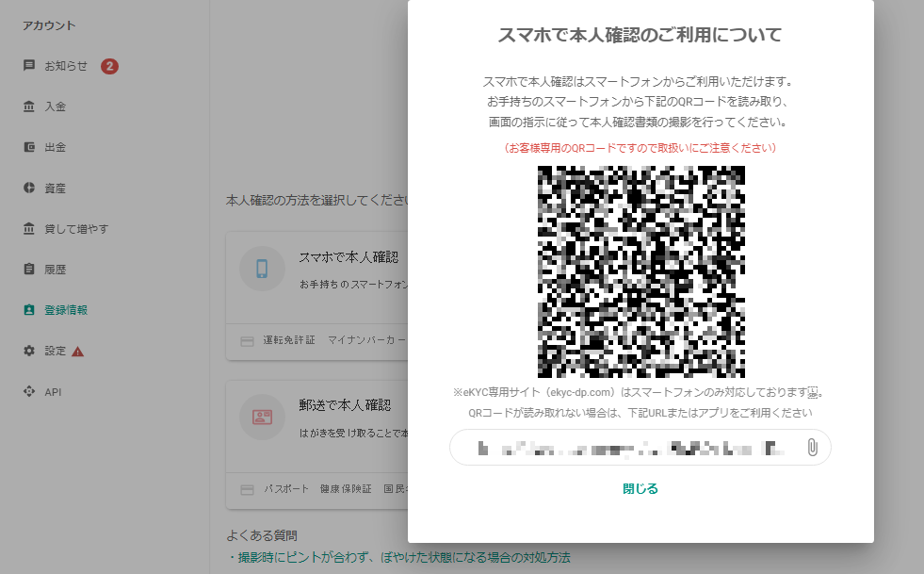
Task: Click the 設定 gear icon
Action: coord(29,351)
